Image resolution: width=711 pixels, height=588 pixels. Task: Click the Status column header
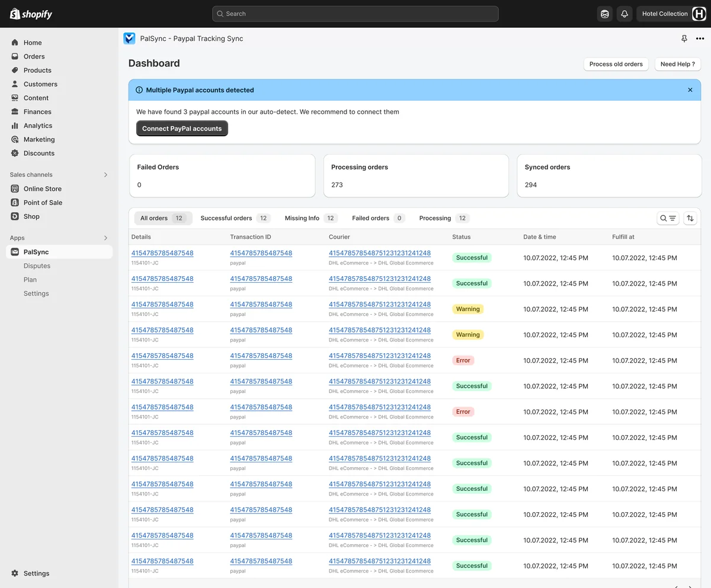[462, 237]
